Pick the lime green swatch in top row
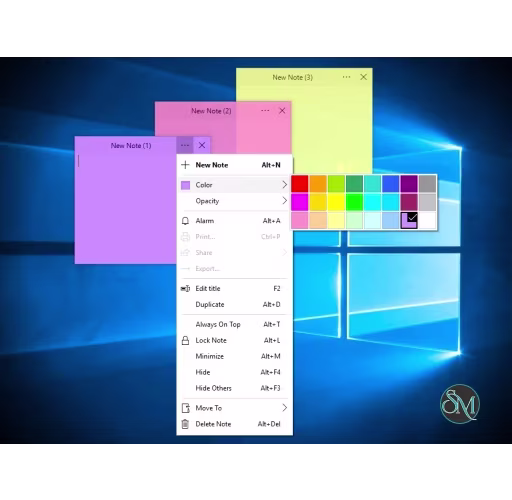Viewport: 512px width, 500px height. (336, 184)
